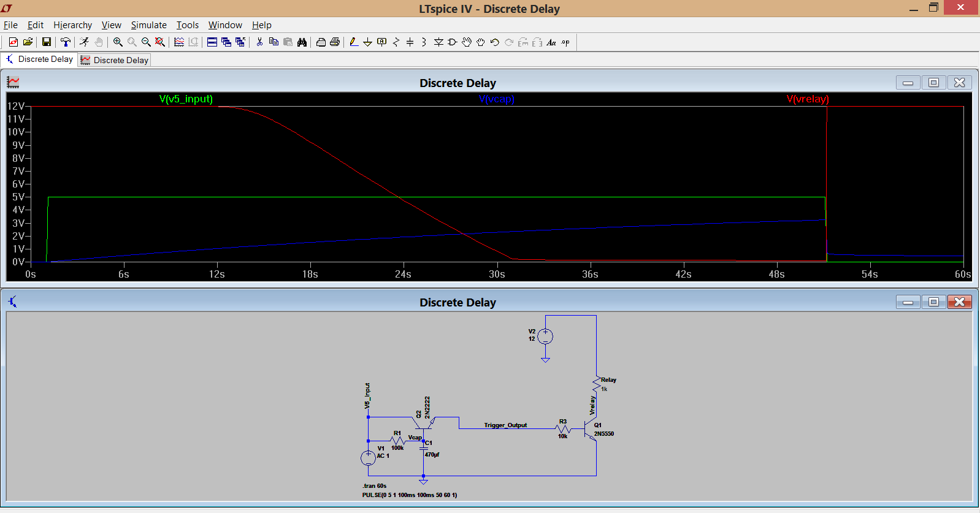This screenshot has height=513, width=980.
Task: Maximize the schematic pane
Action: (933, 302)
